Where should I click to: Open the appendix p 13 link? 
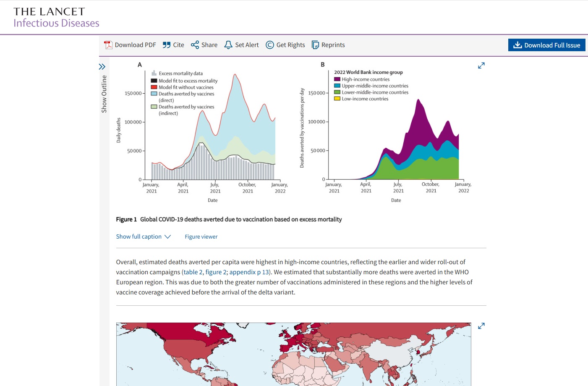(x=249, y=272)
